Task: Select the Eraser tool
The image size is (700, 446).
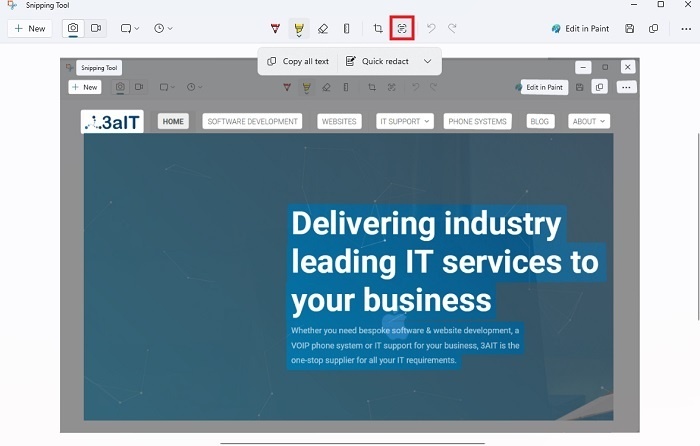Action: point(323,29)
